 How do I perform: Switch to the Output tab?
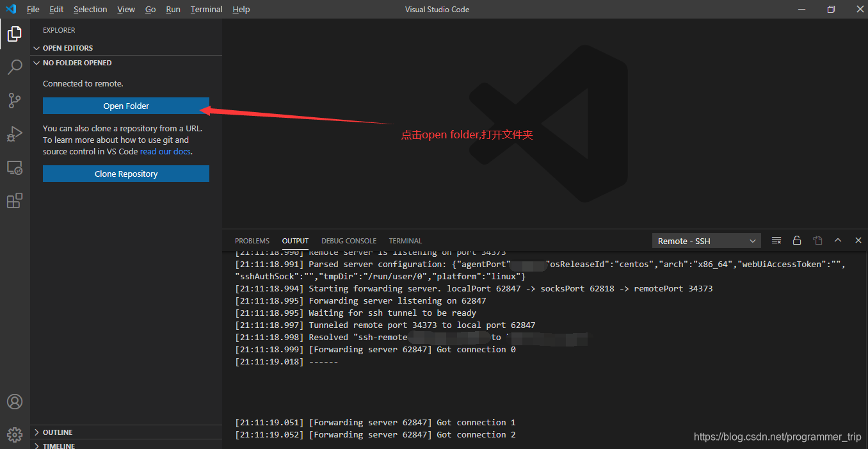pos(295,241)
